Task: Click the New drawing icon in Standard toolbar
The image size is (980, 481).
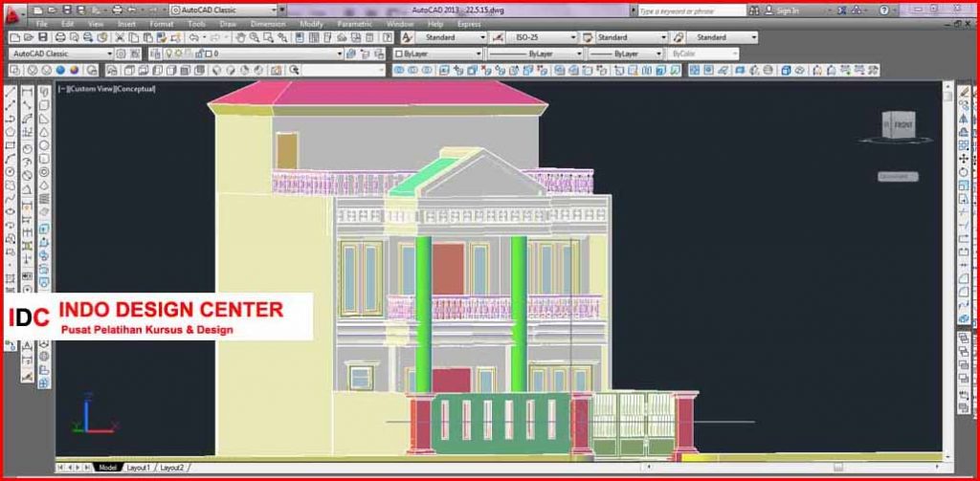Action: click(14, 37)
